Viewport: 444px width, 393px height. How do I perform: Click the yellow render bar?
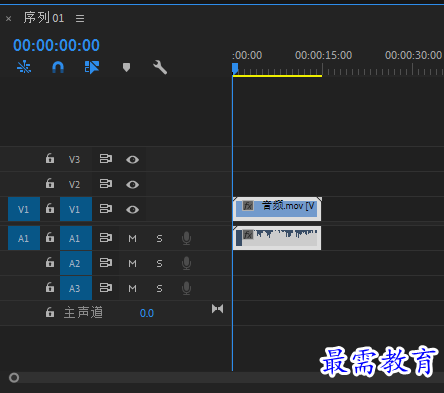point(277,76)
